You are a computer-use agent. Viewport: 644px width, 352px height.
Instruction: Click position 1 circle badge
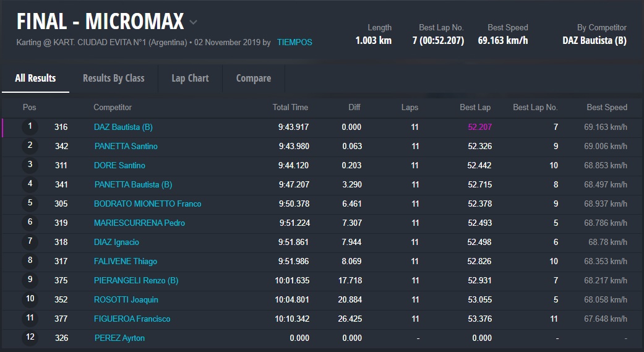click(30, 127)
